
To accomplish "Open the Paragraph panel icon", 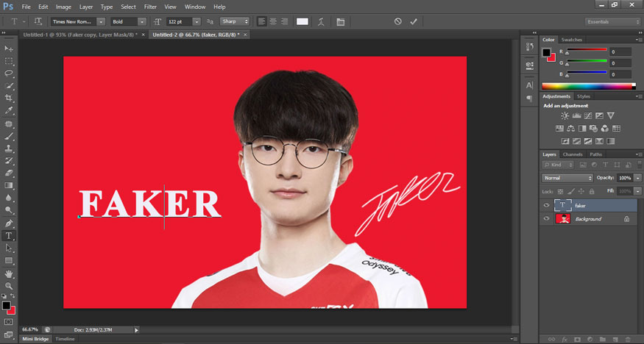I will [x=529, y=98].
